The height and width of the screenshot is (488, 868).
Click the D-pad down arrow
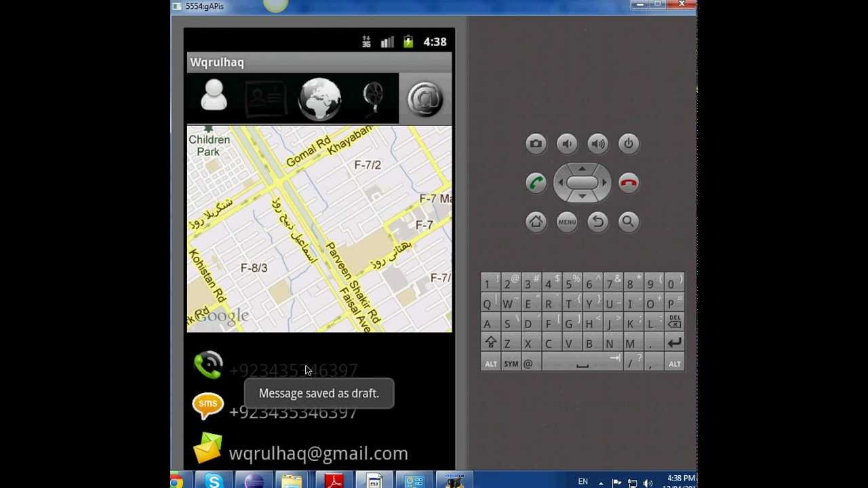point(582,197)
